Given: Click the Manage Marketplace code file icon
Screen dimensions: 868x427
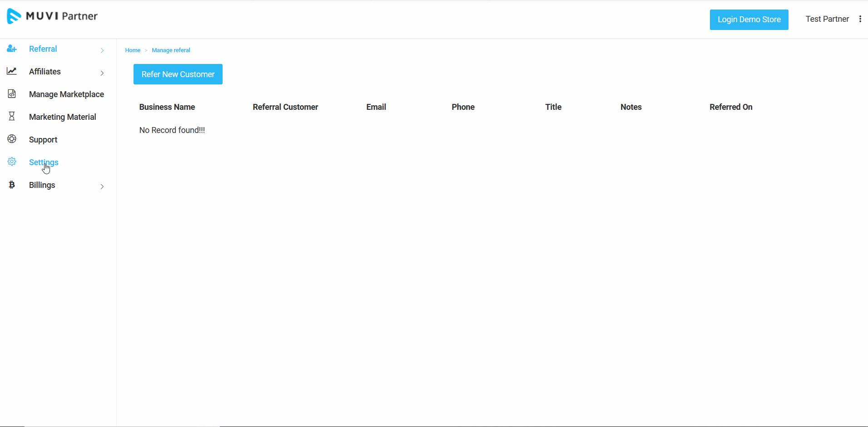Looking at the screenshot, I should coord(12,94).
